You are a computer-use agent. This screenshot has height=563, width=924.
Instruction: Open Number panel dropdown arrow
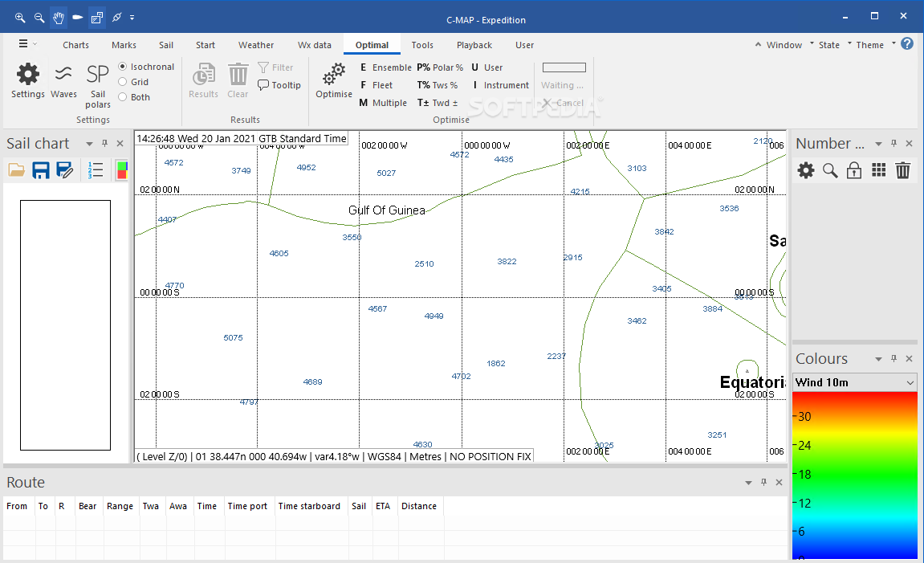[878, 144]
